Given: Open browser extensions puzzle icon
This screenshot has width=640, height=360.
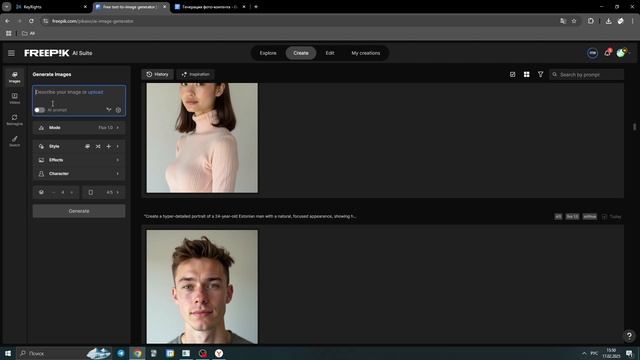Looking at the screenshot, I should coord(591,21).
